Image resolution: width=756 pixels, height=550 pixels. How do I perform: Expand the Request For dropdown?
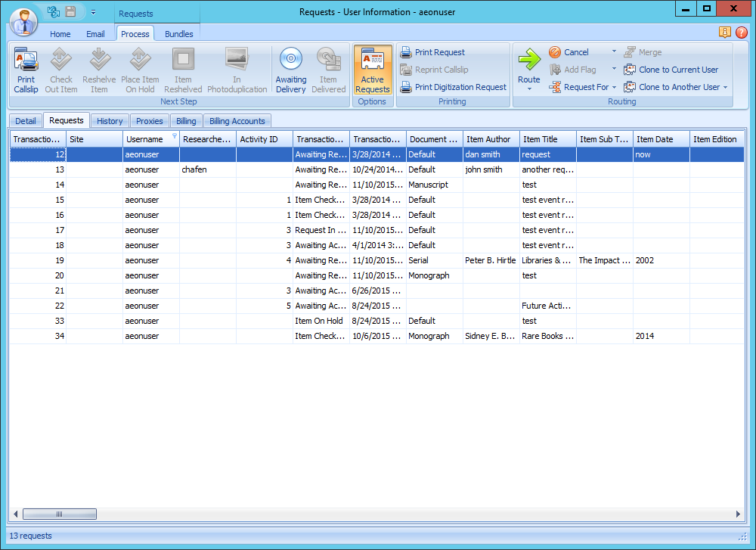pos(614,87)
